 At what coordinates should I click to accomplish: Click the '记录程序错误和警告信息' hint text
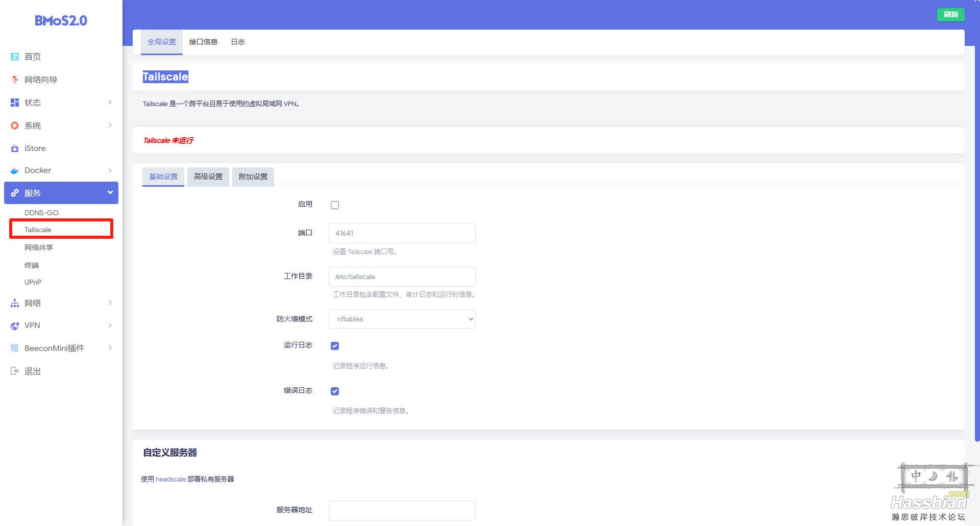tap(371, 411)
